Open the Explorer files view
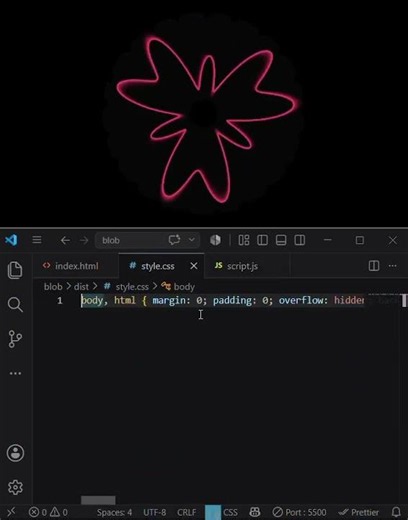The image size is (408, 520). (15, 270)
